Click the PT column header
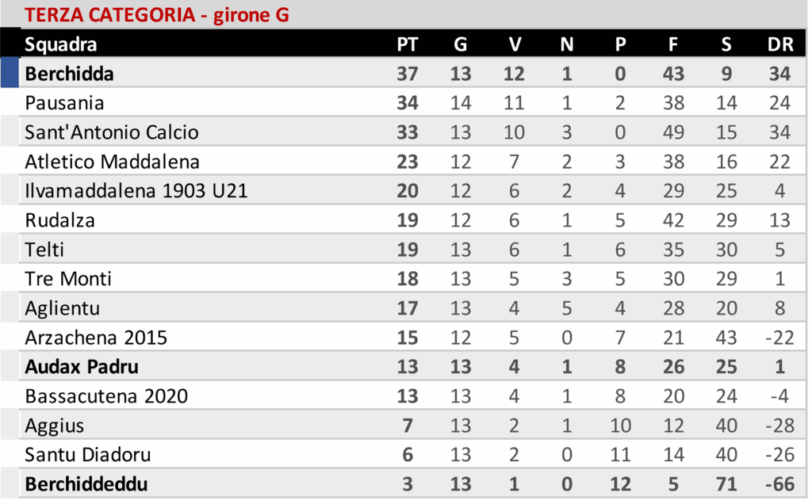The height and width of the screenshot is (504, 812). 407,44
